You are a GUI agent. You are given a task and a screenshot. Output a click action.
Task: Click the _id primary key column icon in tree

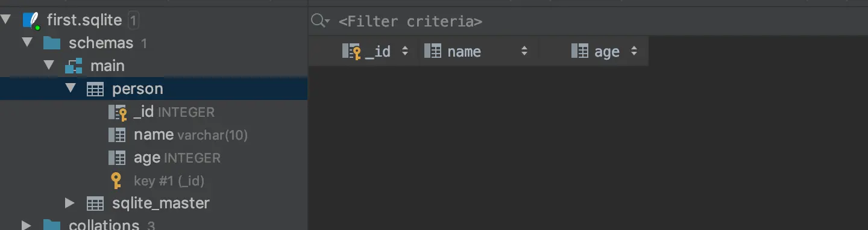point(118,113)
